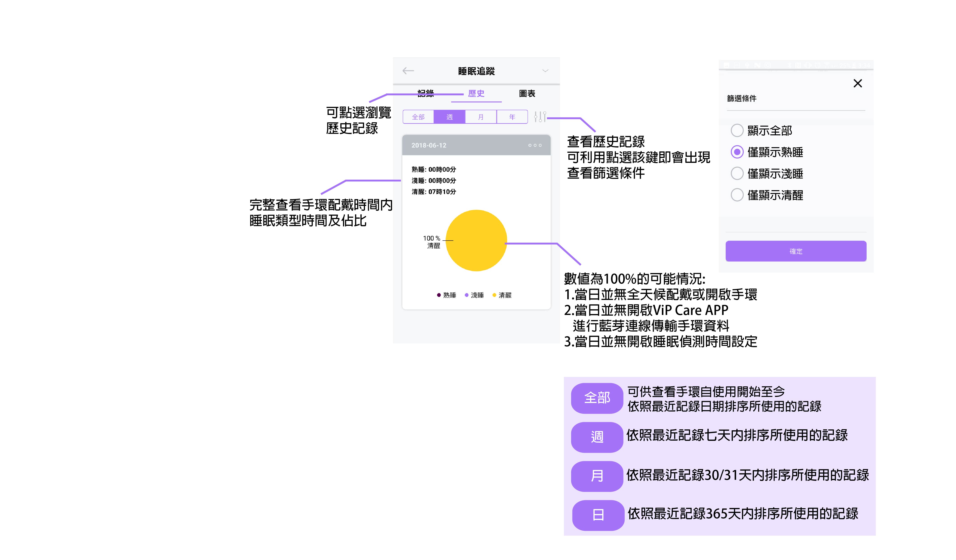The image size is (956, 560).
Task: Click the 100 % 清醒 chart label
Action: [432, 242]
